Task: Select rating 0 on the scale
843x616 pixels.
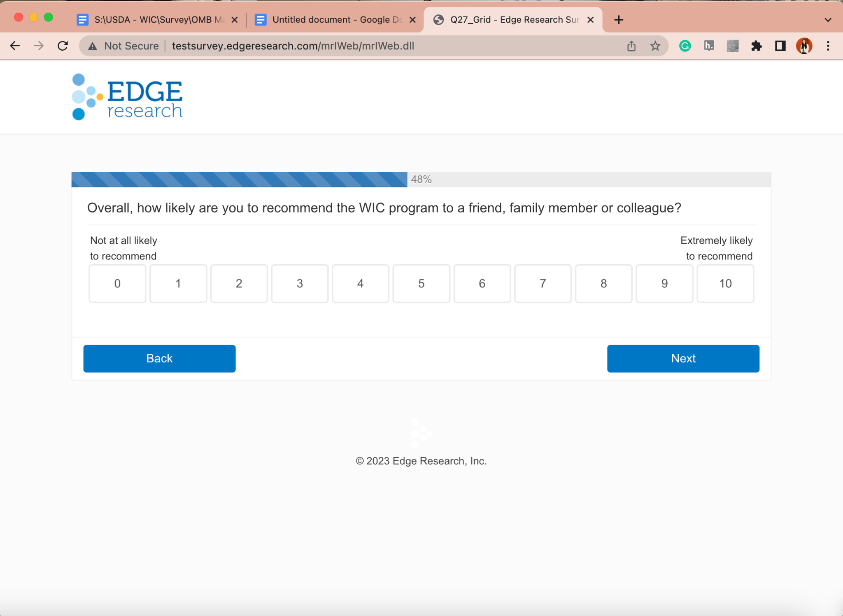Action: [x=117, y=283]
